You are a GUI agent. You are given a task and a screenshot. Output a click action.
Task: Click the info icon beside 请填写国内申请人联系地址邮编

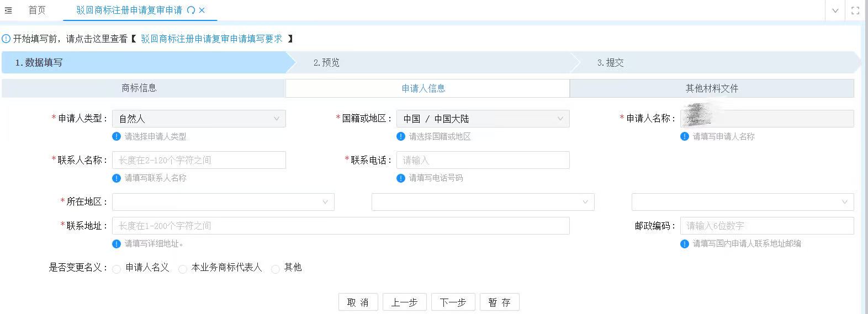pos(685,244)
